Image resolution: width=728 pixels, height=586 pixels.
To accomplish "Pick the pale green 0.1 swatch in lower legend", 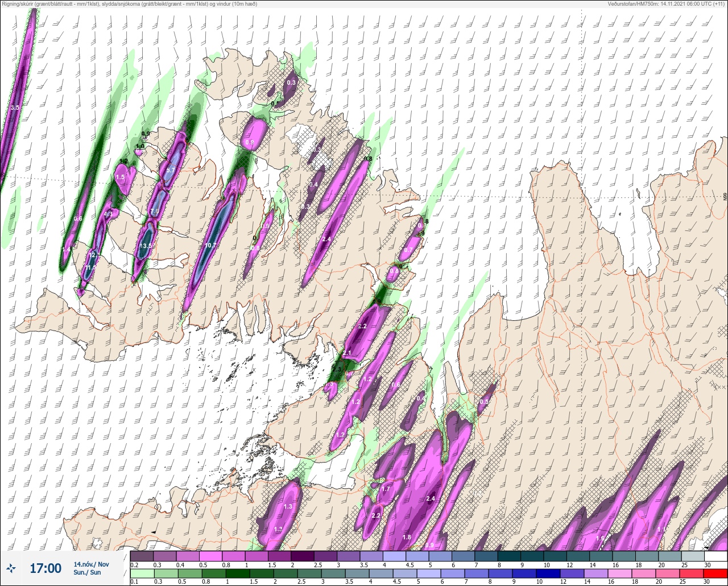I will click(142, 573).
